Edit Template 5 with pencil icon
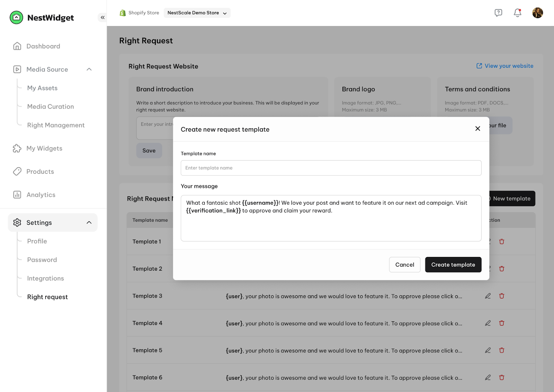The height and width of the screenshot is (392, 554). click(488, 350)
